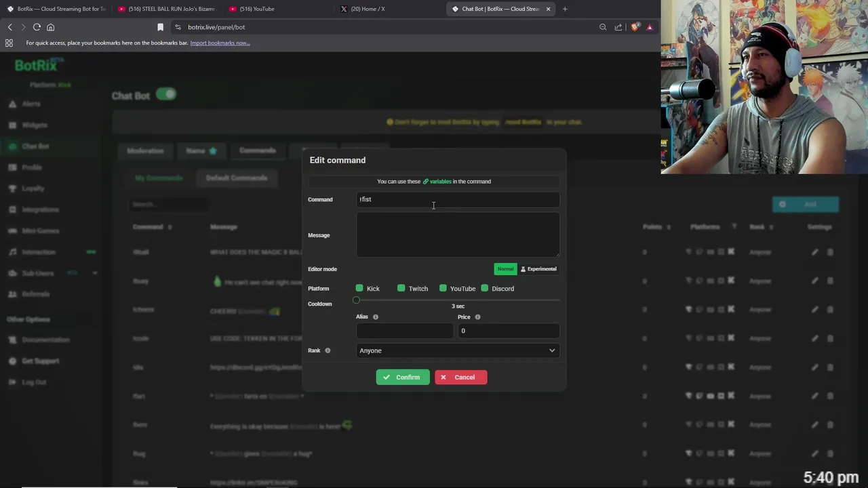Click the BotRix logo in the sidebar
Image resolution: width=868 pixels, height=488 pixels.
(x=39, y=66)
